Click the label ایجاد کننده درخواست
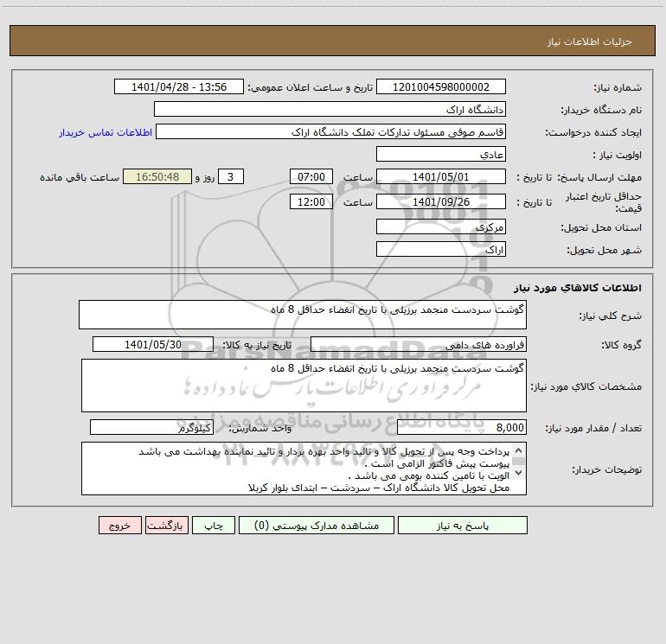This screenshot has width=666, height=644. [593, 133]
